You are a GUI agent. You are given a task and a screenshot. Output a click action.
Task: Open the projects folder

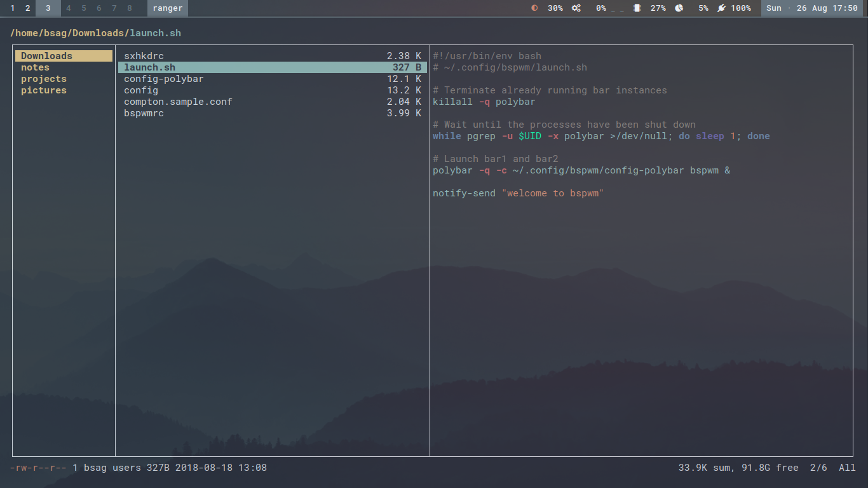43,79
